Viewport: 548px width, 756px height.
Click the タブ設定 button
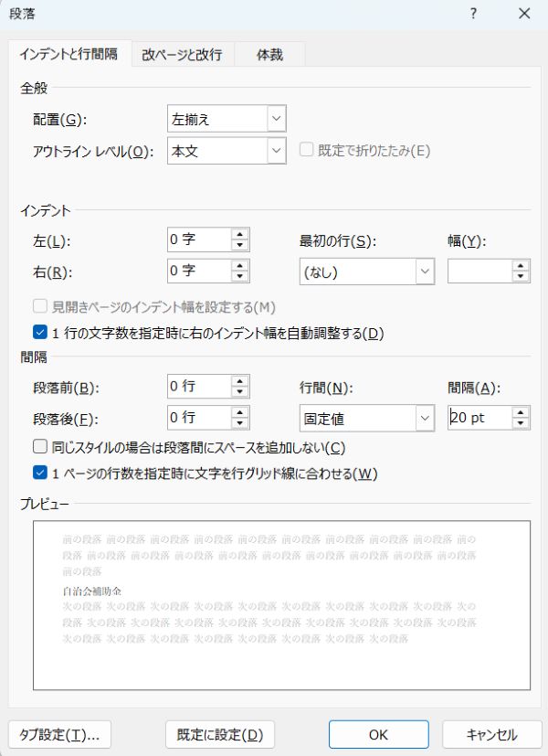coord(59,734)
